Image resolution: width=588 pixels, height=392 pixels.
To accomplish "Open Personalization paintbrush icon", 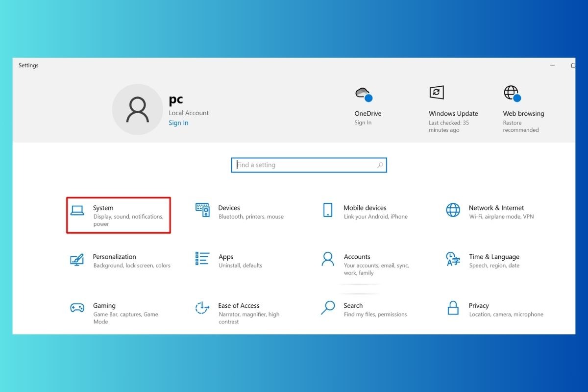I will (x=77, y=259).
